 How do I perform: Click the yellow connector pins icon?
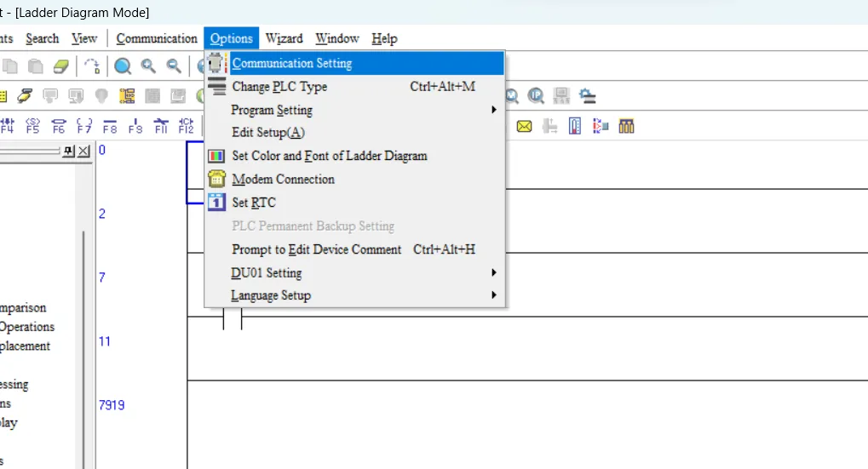point(626,127)
